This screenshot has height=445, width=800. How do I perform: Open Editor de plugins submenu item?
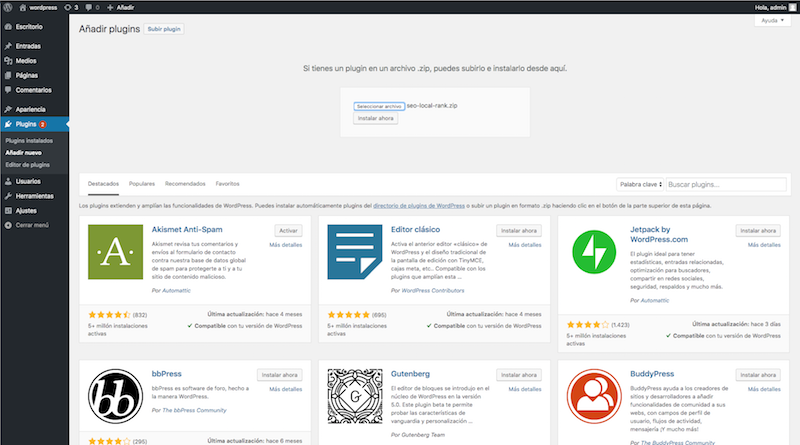[x=28, y=165]
